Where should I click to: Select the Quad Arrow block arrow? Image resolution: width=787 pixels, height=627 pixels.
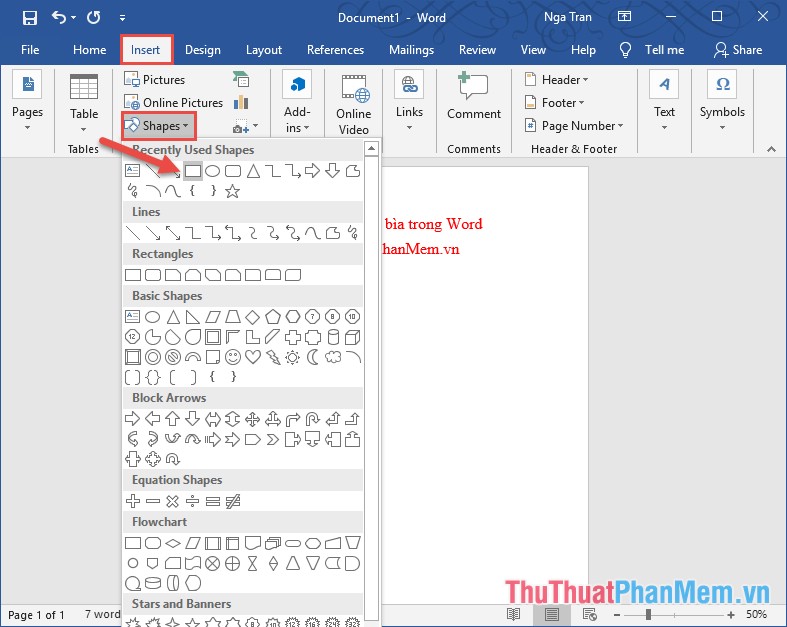(x=252, y=418)
